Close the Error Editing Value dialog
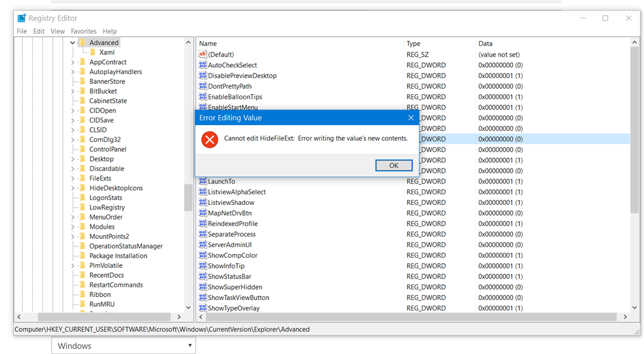 (411, 118)
